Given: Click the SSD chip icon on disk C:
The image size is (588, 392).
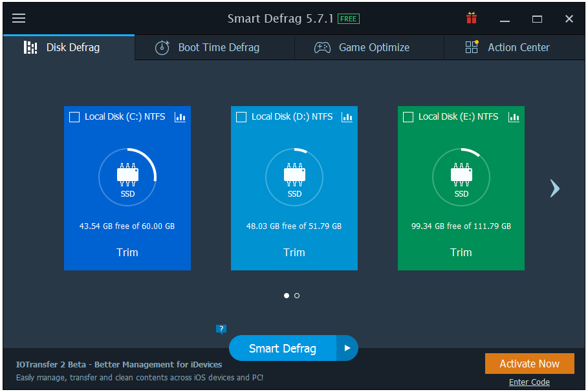Looking at the screenshot, I should 127,175.
